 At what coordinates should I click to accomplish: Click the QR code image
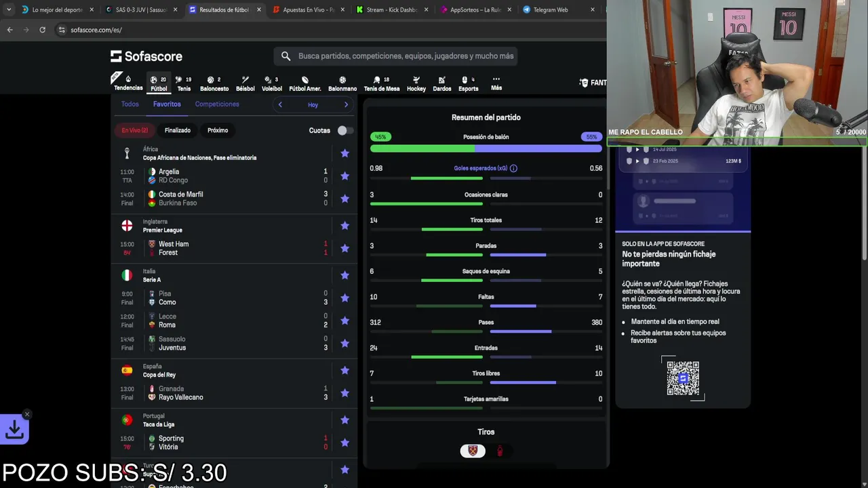pos(683,378)
